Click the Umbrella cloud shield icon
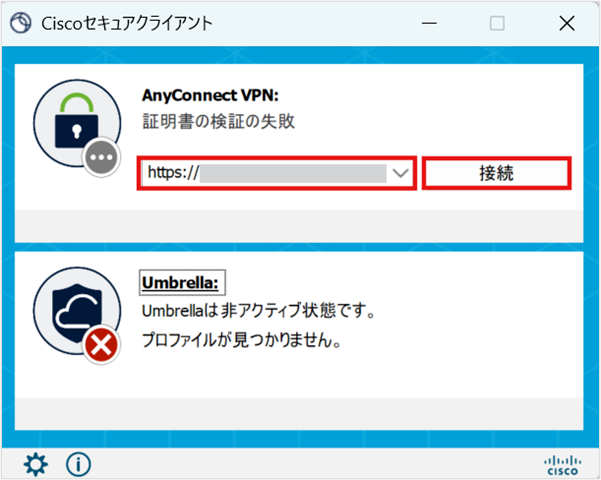The image size is (601, 480). tap(77, 311)
